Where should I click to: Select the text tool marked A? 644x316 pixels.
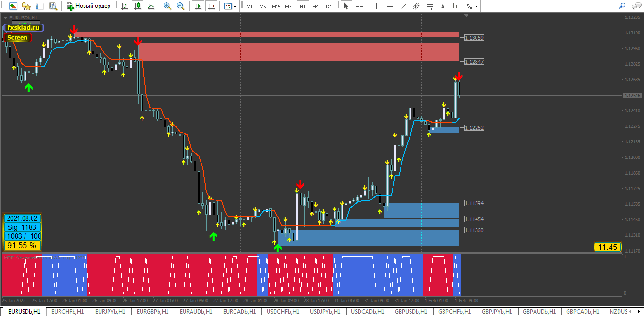(x=443, y=6)
